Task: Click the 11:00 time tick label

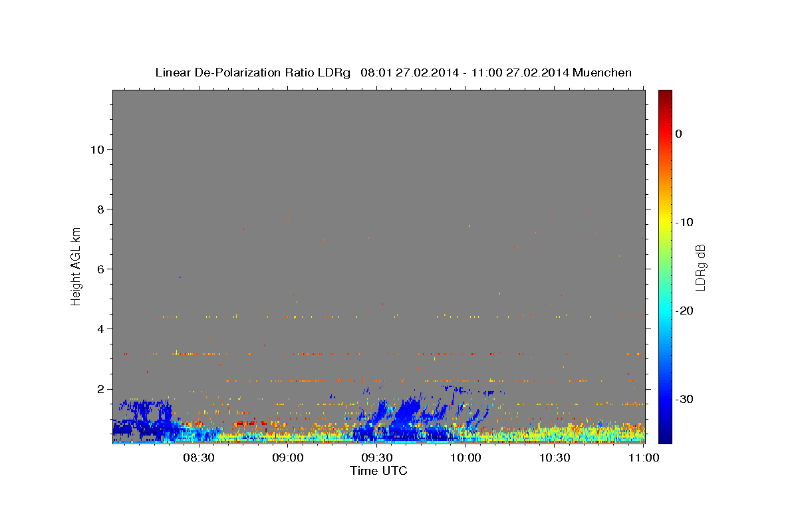Action: click(644, 458)
